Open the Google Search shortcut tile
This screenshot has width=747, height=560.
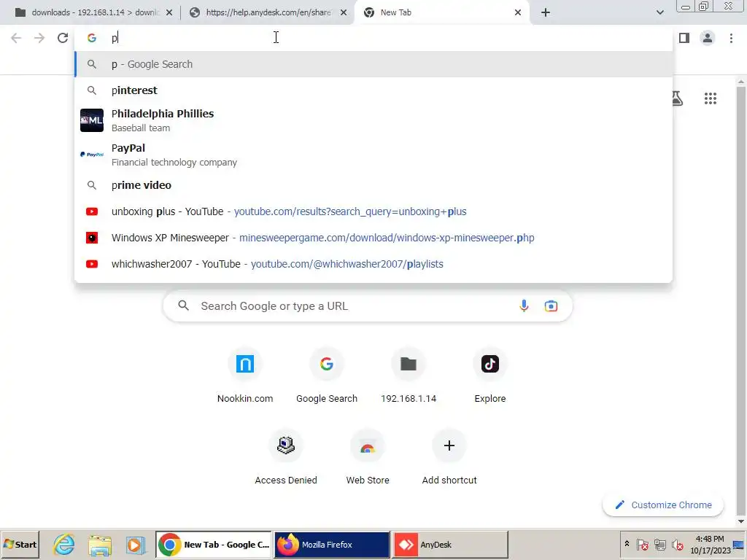[x=327, y=376]
